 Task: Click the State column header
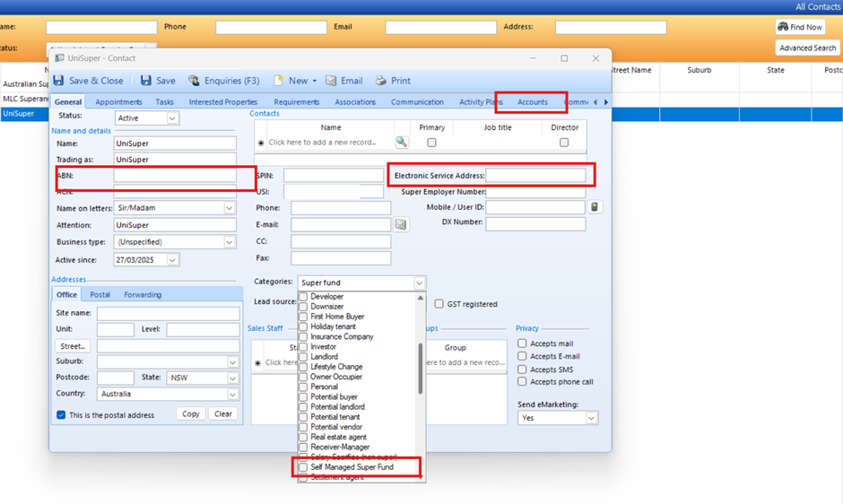(775, 70)
